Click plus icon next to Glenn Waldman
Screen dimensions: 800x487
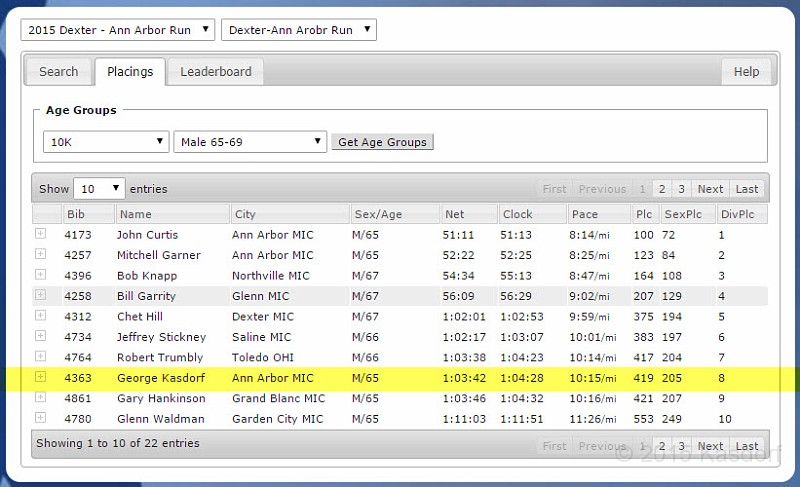point(40,418)
